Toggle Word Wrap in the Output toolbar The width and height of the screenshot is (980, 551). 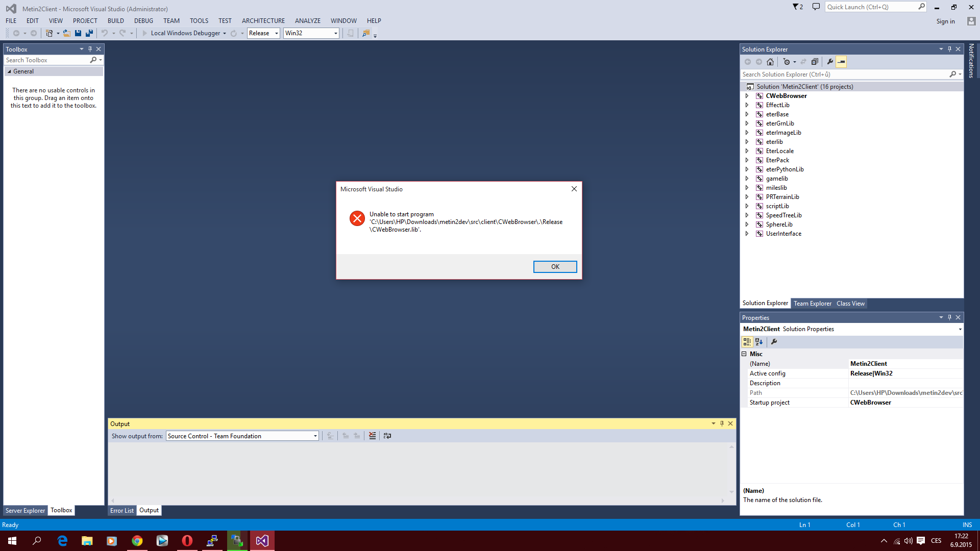tap(387, 436)
